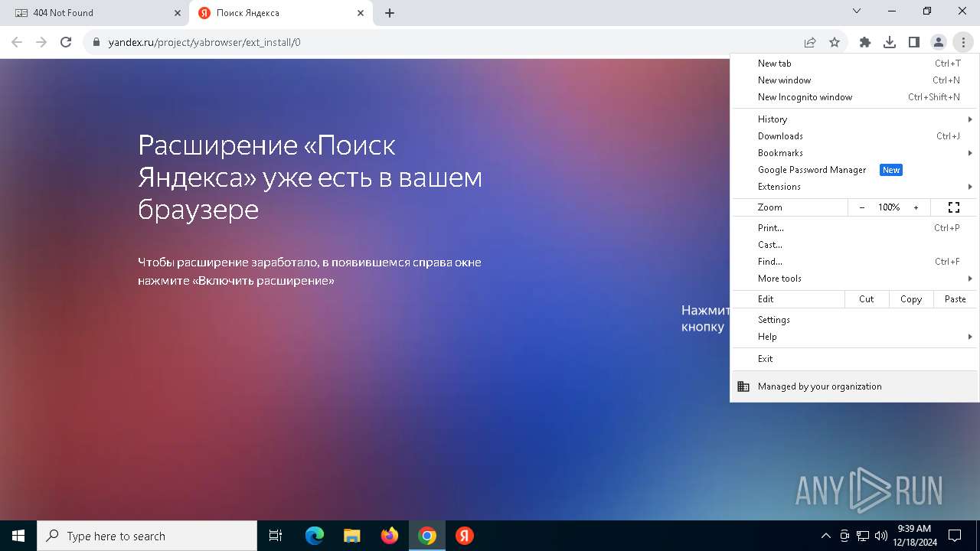Click the Type here to search box

coord(147,536)
